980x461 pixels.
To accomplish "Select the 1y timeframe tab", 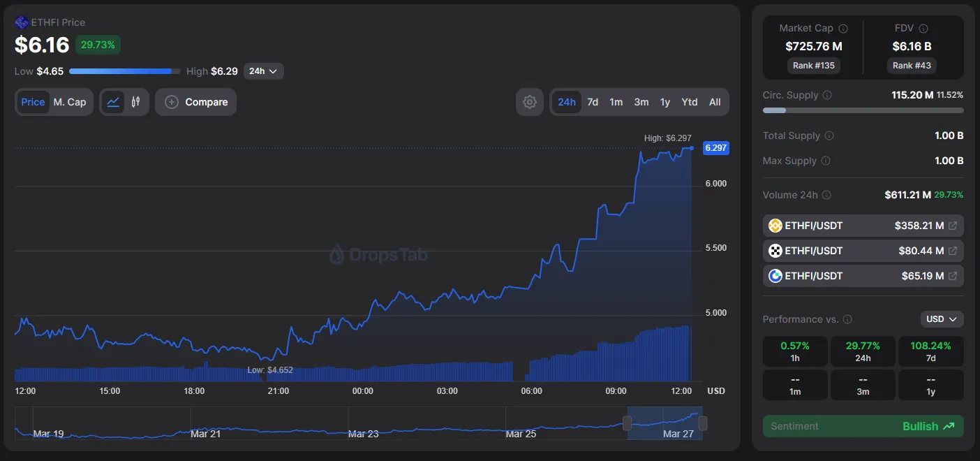I will click(665, 102).
